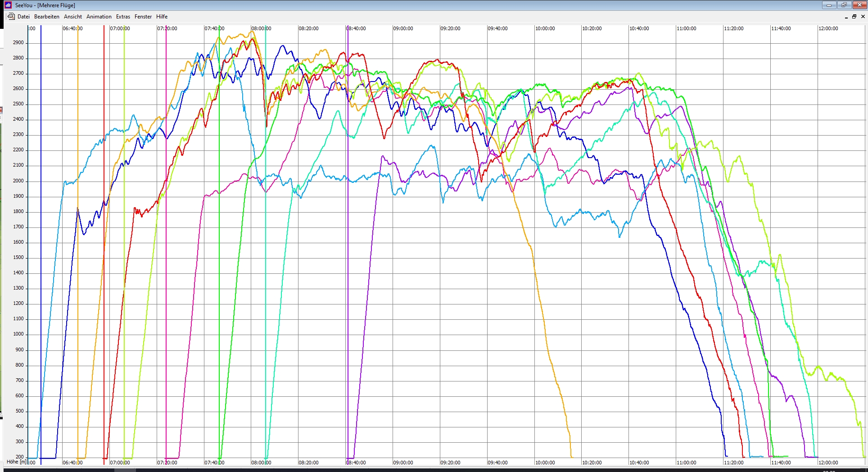Restore down the SeeYou main window

844,5
